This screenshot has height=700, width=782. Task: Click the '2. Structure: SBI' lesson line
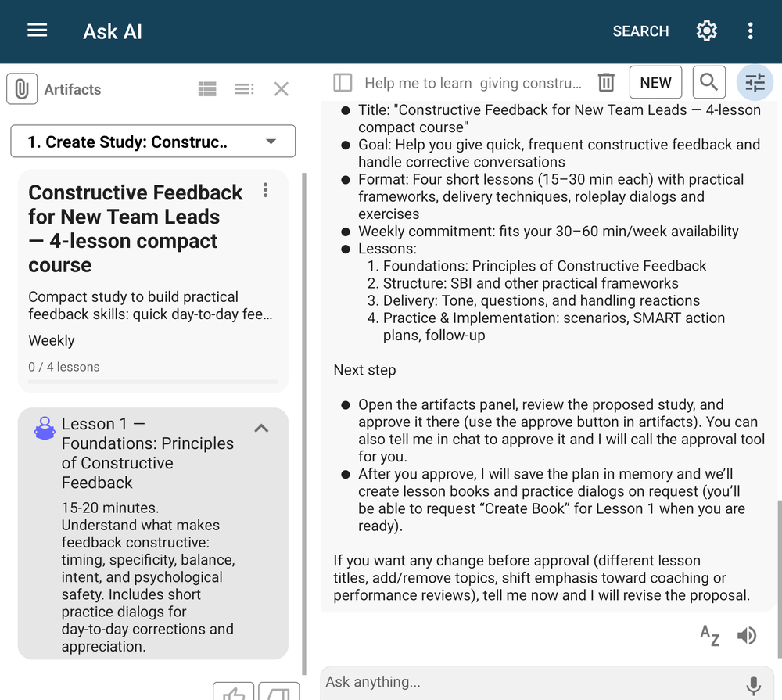point(522,283)
